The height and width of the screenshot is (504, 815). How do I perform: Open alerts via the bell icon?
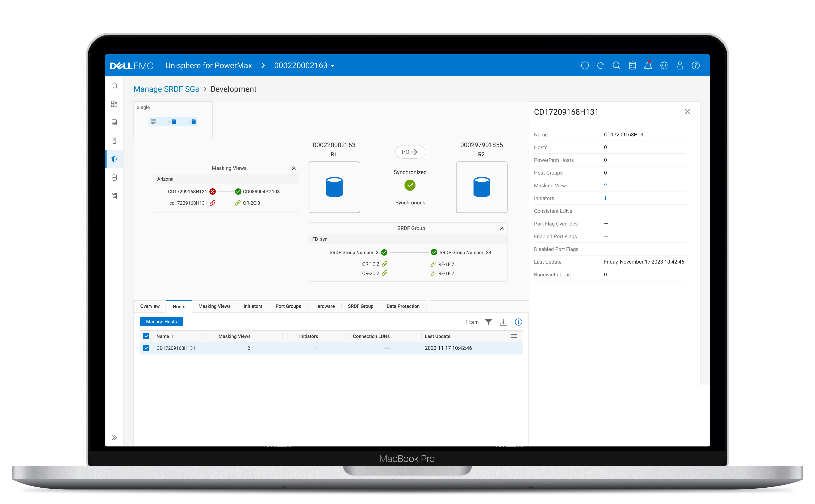pos(648,65)
